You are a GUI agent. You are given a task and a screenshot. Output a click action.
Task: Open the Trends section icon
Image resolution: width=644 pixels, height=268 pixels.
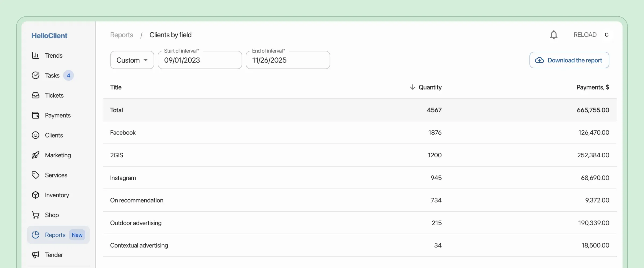point(36,55)
